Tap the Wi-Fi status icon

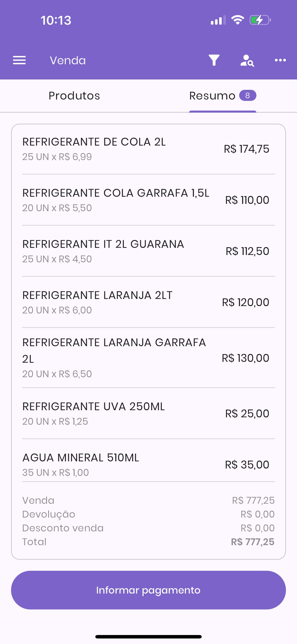tap(238, 20)
